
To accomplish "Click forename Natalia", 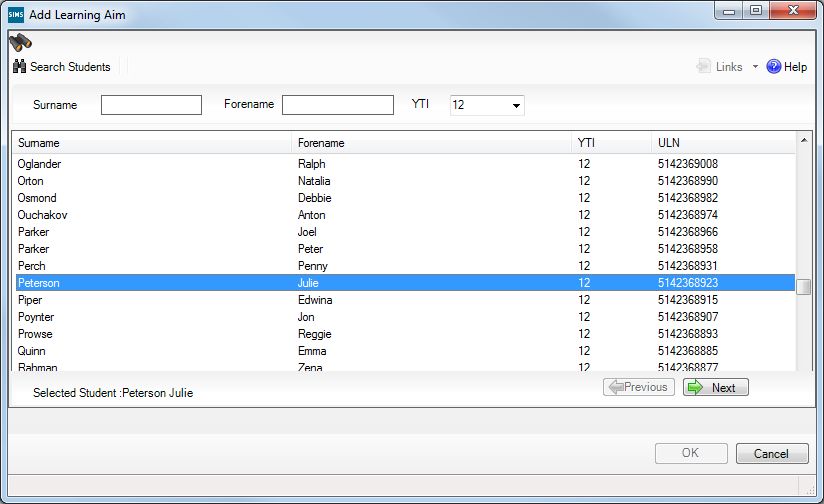I will (314, 181).
